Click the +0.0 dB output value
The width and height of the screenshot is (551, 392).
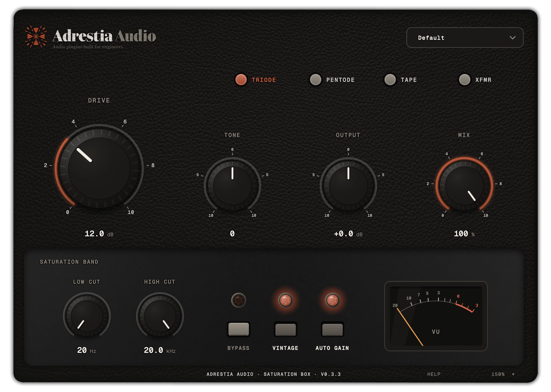point(348,234)
